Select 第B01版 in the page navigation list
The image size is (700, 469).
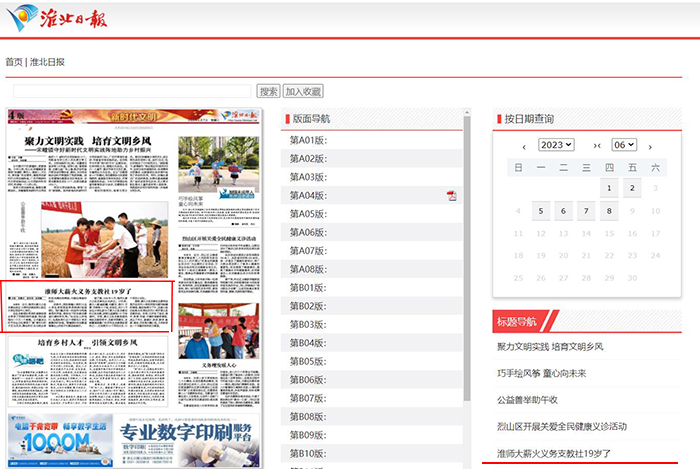pos(308,288)
